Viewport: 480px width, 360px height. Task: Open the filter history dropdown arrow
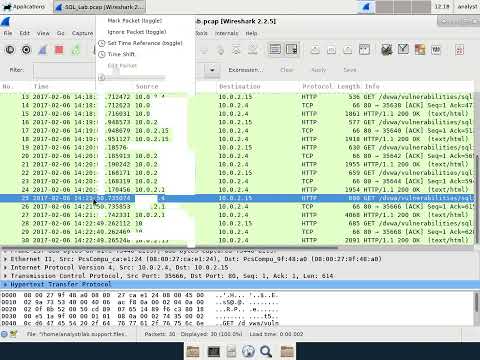pos(212,70)
